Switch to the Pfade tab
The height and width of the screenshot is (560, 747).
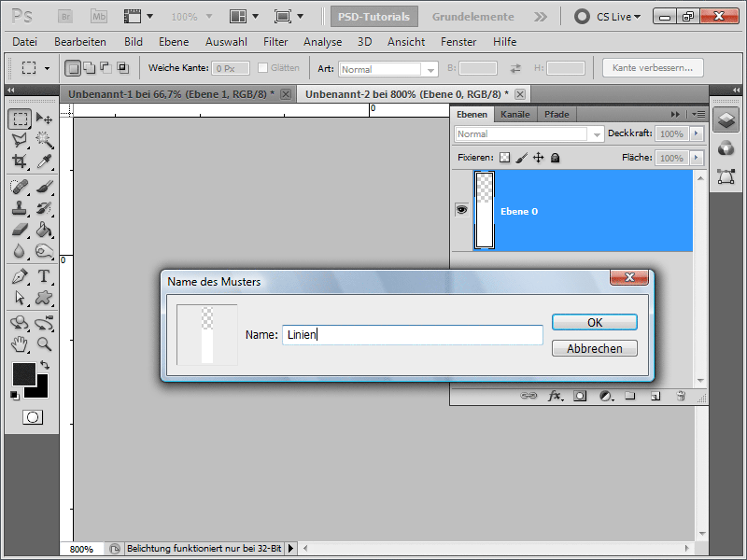(x=557, y=114)
